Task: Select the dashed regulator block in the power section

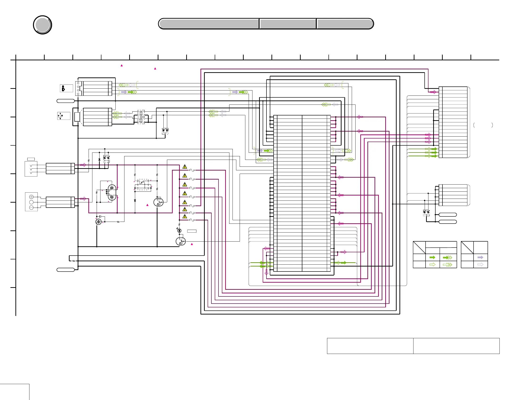Action: pyautogui.click(x=143, y=185)
